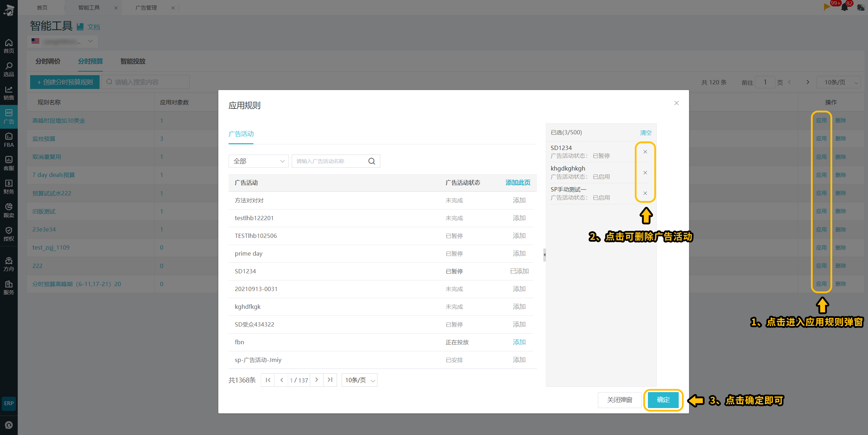Open the store account dropdown with US flag

click(62, 41)
